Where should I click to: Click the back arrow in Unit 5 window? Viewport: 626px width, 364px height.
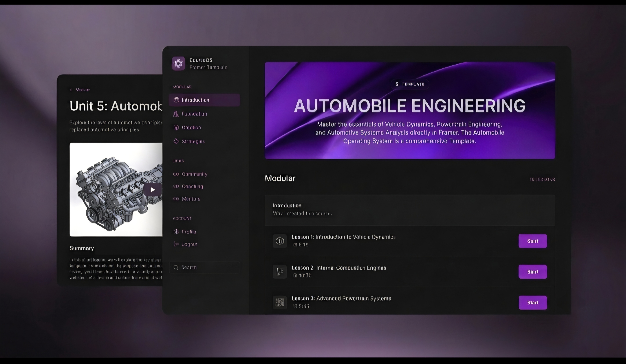coord(71,90)
